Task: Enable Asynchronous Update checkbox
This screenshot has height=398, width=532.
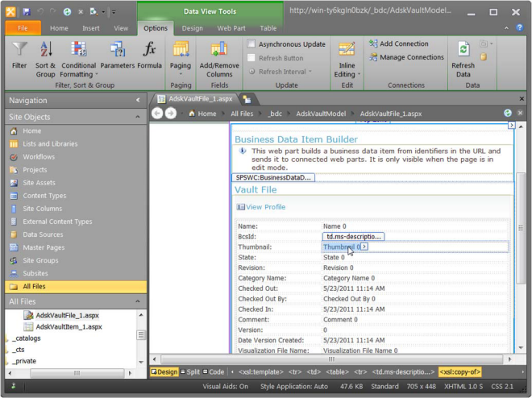Action: pos(251,44)
